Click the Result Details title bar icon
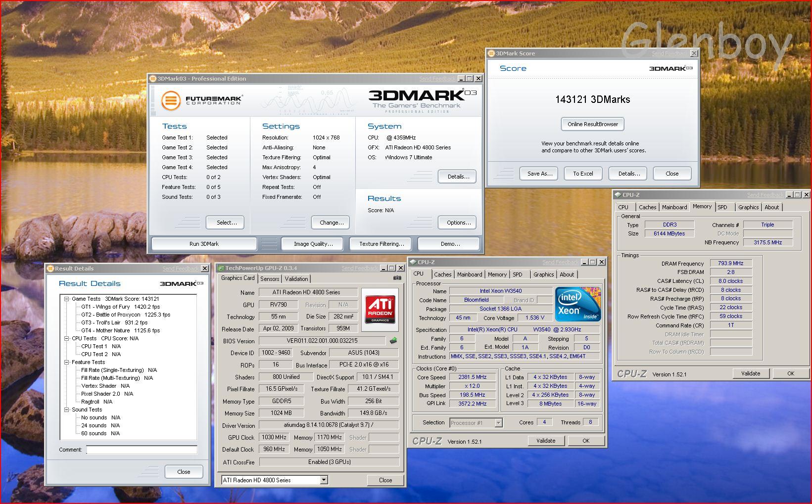 click(x=50, y=269)
